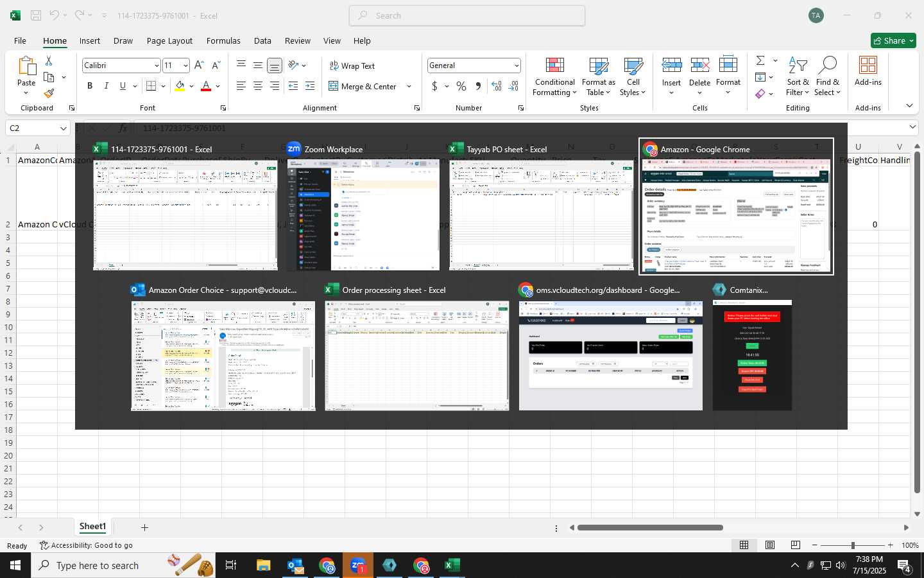The width and height of the screenshot is (924, 578).
Task: Click the Paste clipboard icon
Action: tap(26, 66)
